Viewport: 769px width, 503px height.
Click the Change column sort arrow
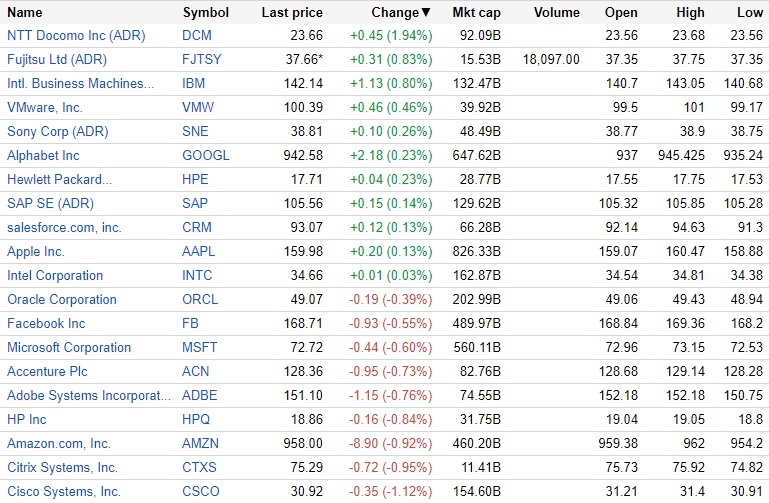point(426,13)
